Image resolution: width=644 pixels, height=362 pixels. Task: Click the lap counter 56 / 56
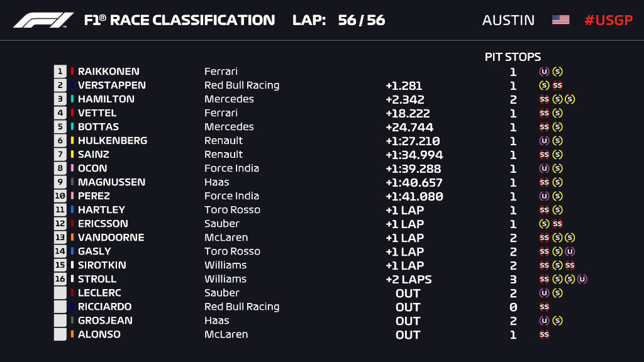coord(362,20)
